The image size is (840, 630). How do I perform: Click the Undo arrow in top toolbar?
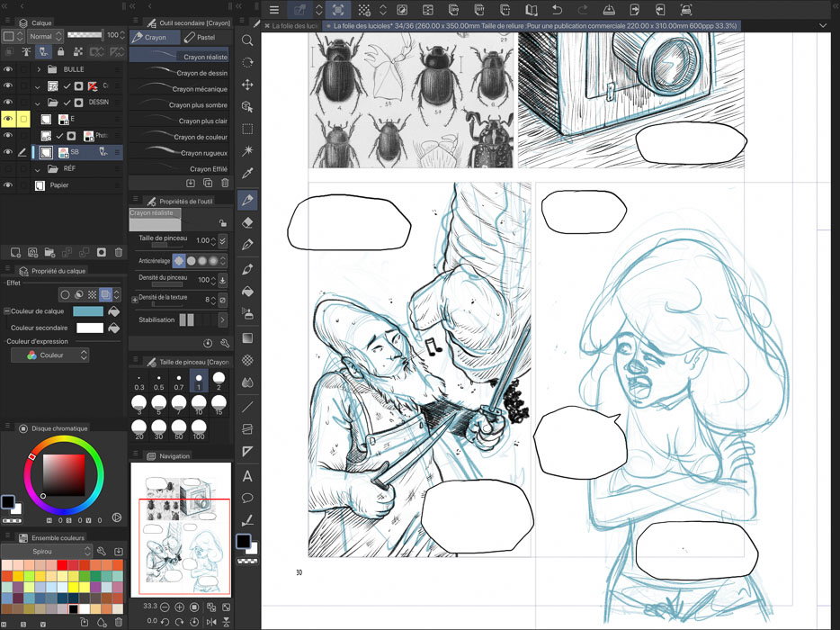[x=557, y=10]
